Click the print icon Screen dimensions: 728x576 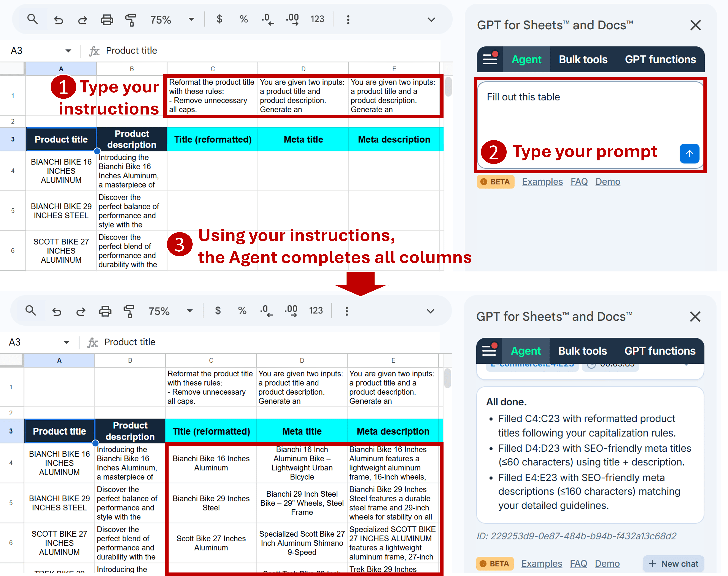point(107,19)
